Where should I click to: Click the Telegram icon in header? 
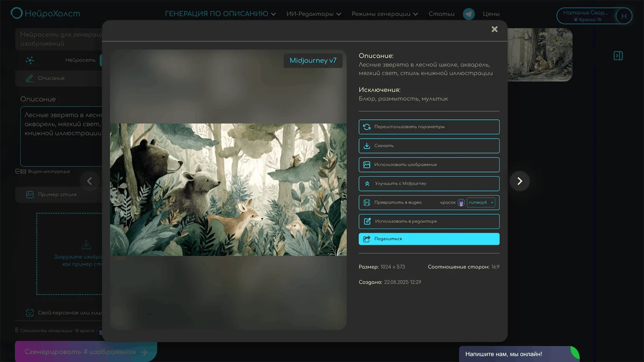(468, 14)
